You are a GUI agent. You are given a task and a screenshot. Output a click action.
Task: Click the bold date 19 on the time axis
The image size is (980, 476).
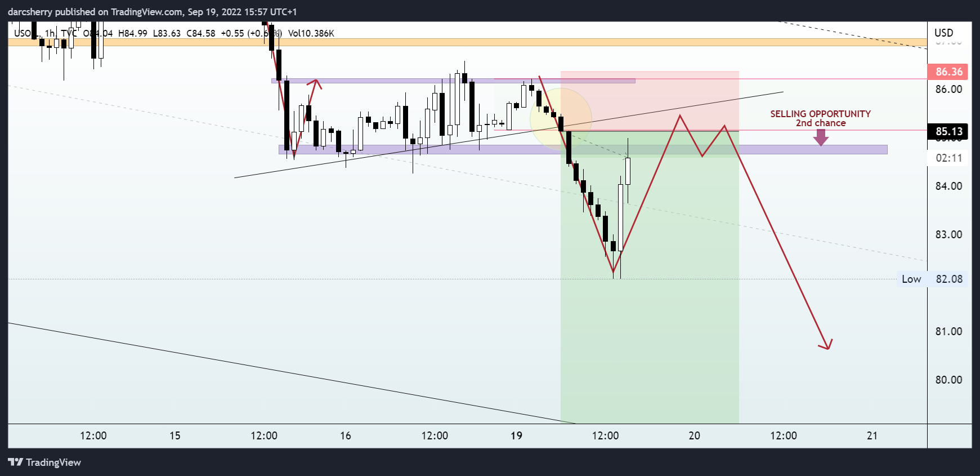click(516, 435)
